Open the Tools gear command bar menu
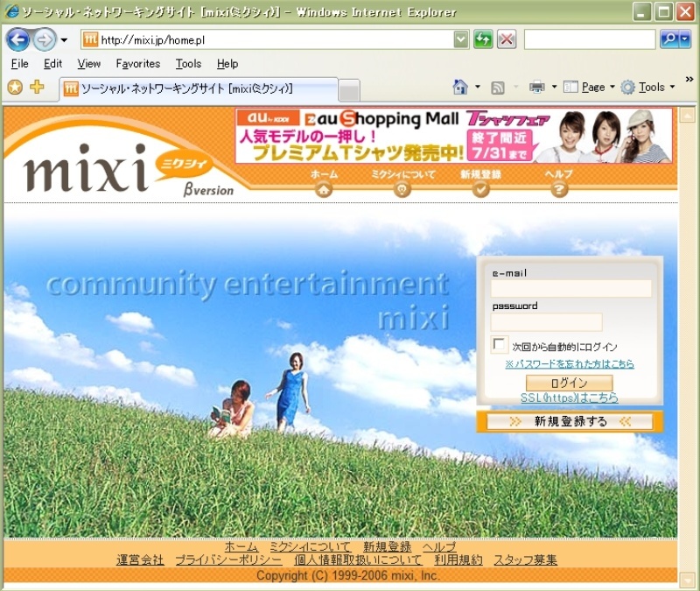700x591 pixels. click(647, 87)
